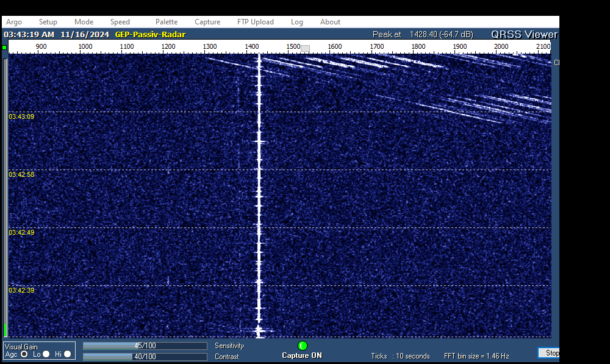The height and width of the screenshot is (364, 610).
Task: Select the Lo visual gain radio button
Action: 46,354
